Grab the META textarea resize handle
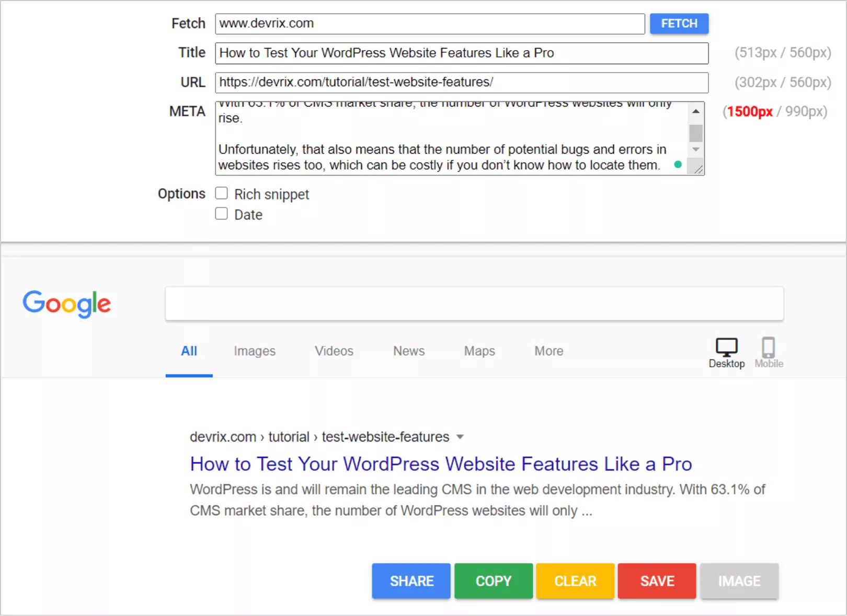 coord(699,169)
